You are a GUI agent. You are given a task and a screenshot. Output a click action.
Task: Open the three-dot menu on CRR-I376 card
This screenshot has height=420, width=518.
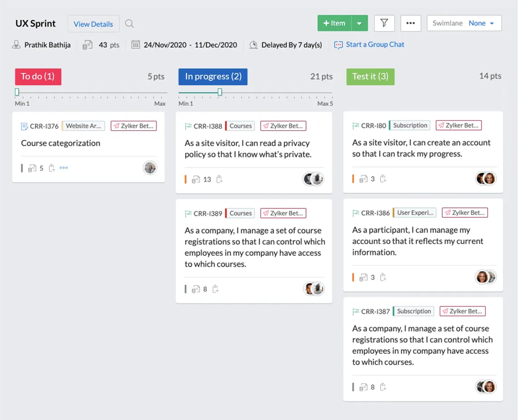[64, 168]
